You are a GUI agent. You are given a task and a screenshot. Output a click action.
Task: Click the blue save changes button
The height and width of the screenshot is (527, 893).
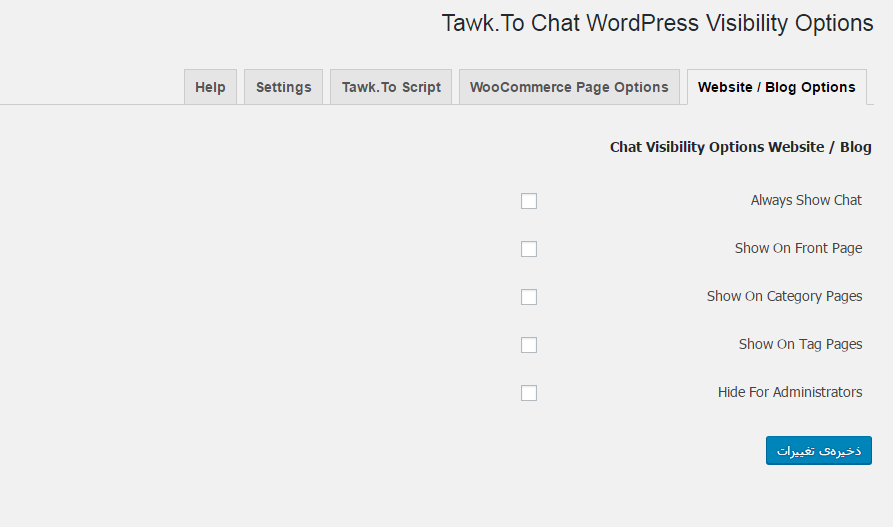click(x=818, y=451)
